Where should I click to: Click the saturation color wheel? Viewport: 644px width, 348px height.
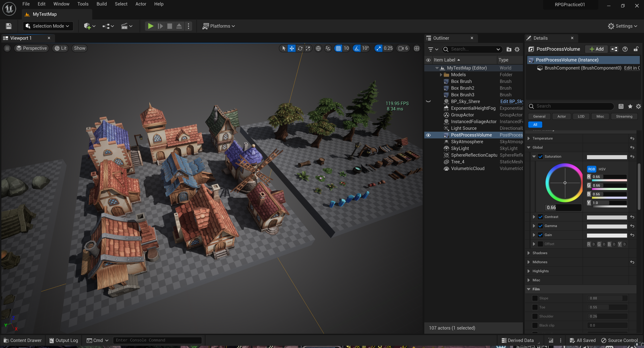pos(565,183)
